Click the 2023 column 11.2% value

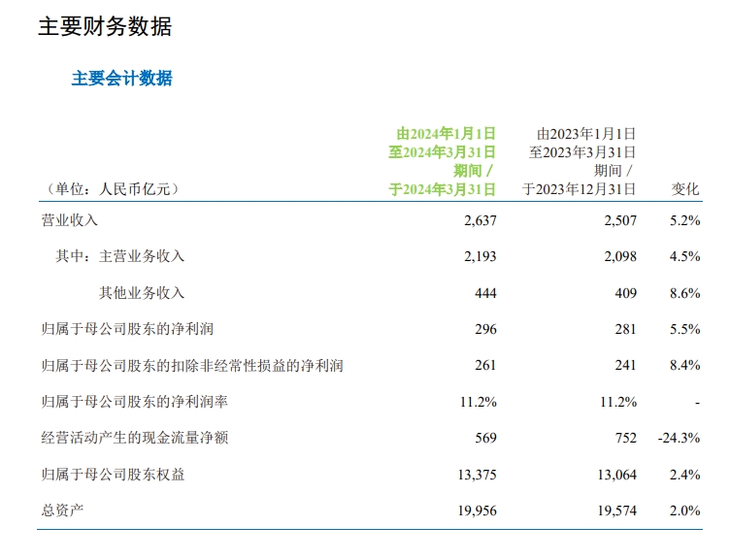pos(618,401)
